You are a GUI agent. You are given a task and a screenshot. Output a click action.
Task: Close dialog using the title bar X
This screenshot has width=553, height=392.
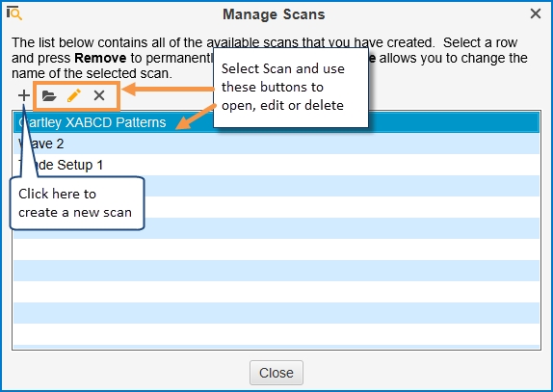point(536,13)
